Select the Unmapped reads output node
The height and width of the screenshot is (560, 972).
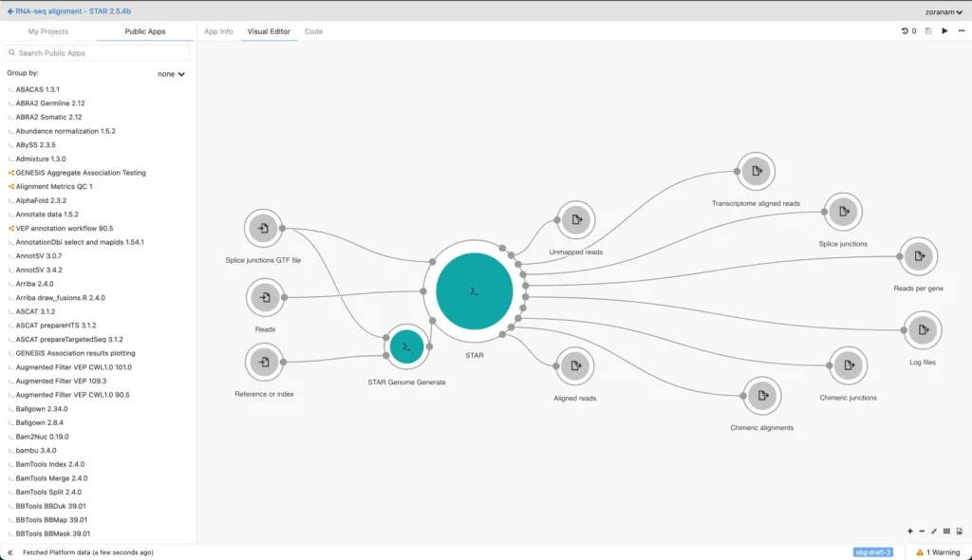point(576,219)
